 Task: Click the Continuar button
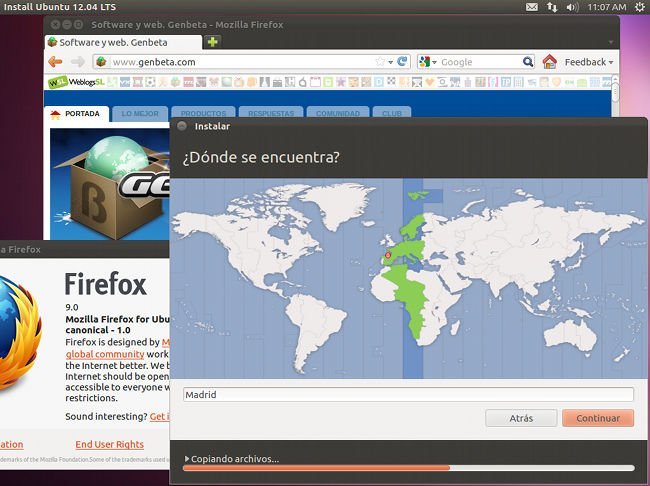pyautogui.click(x=598, y=418)
